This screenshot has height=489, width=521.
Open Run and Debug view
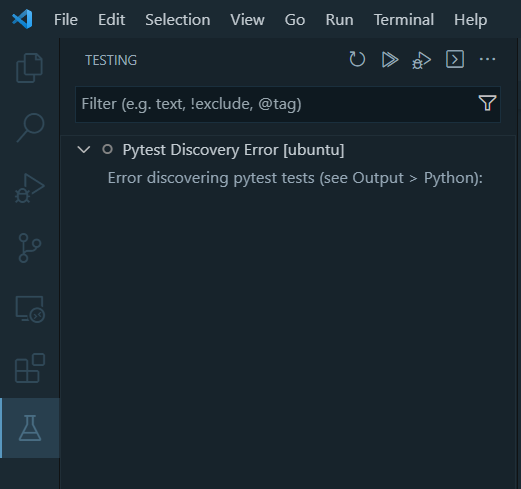(x=29, y=188)
